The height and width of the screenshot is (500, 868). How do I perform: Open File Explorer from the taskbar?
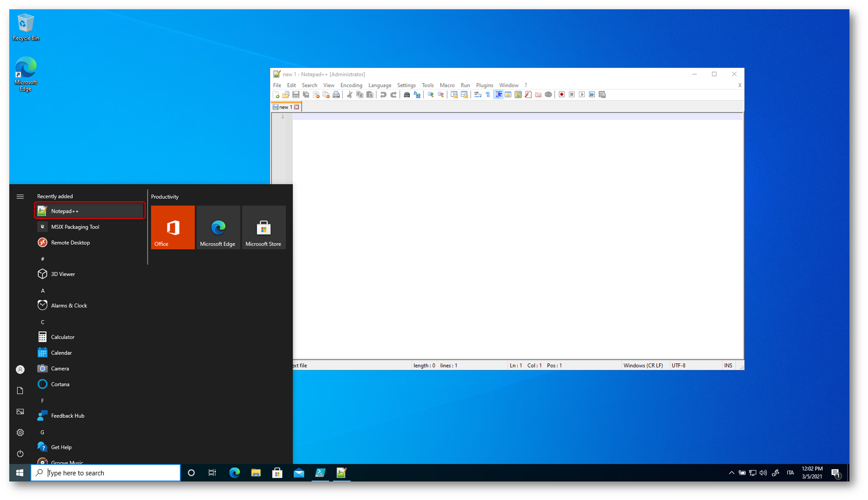256,473
